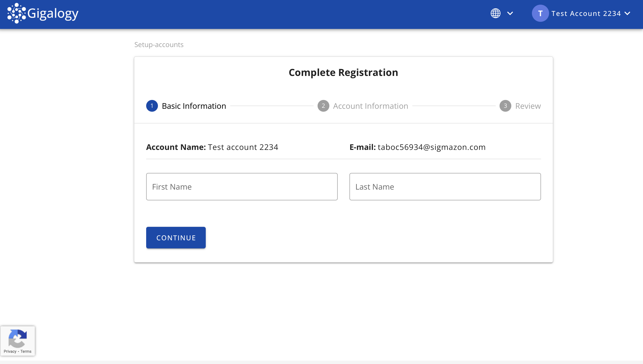Click the reCAPTCHA badge icon
643x364 pixels.
click(x=17, y=338)
